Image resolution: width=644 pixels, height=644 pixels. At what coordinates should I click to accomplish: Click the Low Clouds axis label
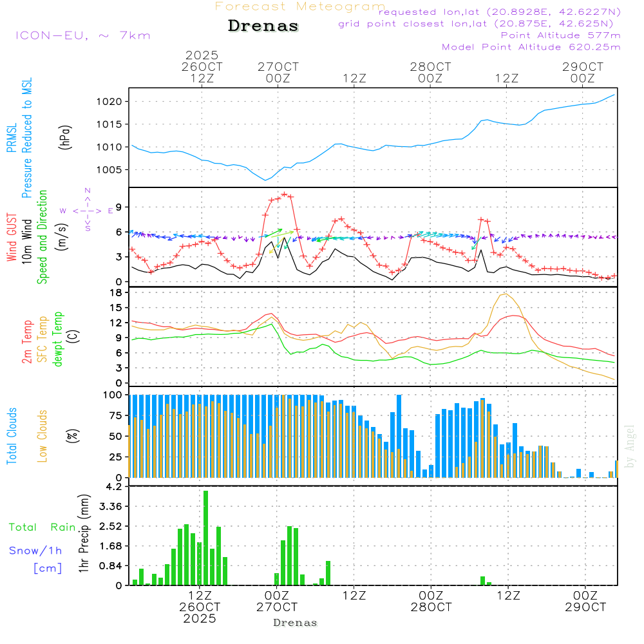pyautogui.click(x=43, y=435)
